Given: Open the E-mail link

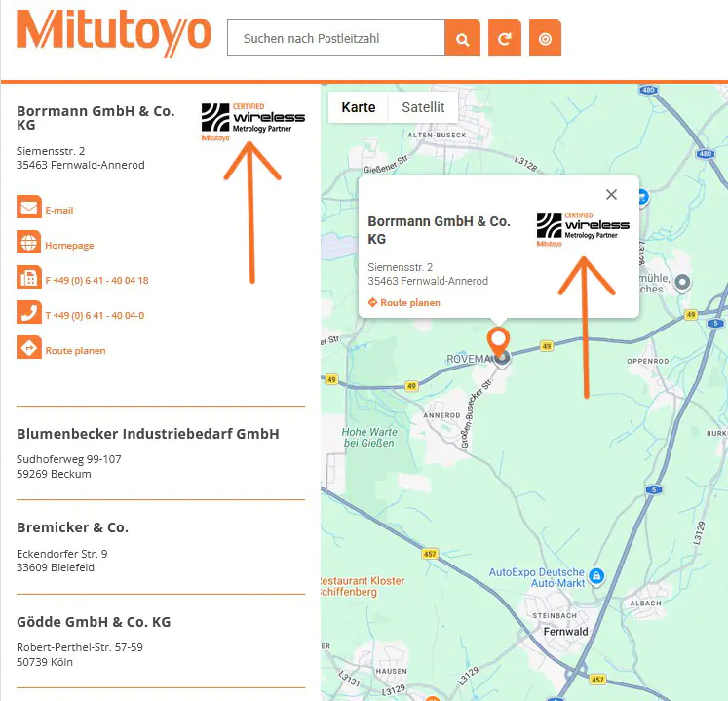Looking at the screenshot, I should [x=59, y=210].
